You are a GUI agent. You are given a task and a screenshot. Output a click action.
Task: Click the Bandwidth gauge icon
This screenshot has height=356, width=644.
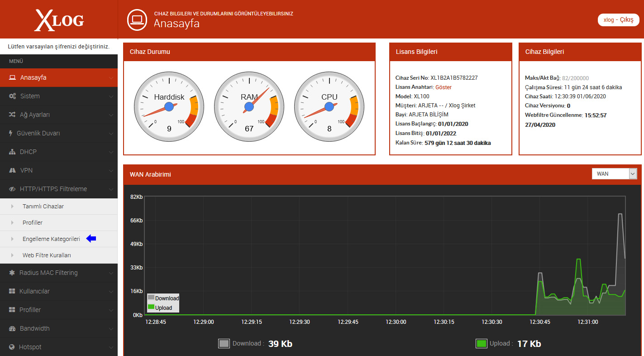click(x=13, y=328)
